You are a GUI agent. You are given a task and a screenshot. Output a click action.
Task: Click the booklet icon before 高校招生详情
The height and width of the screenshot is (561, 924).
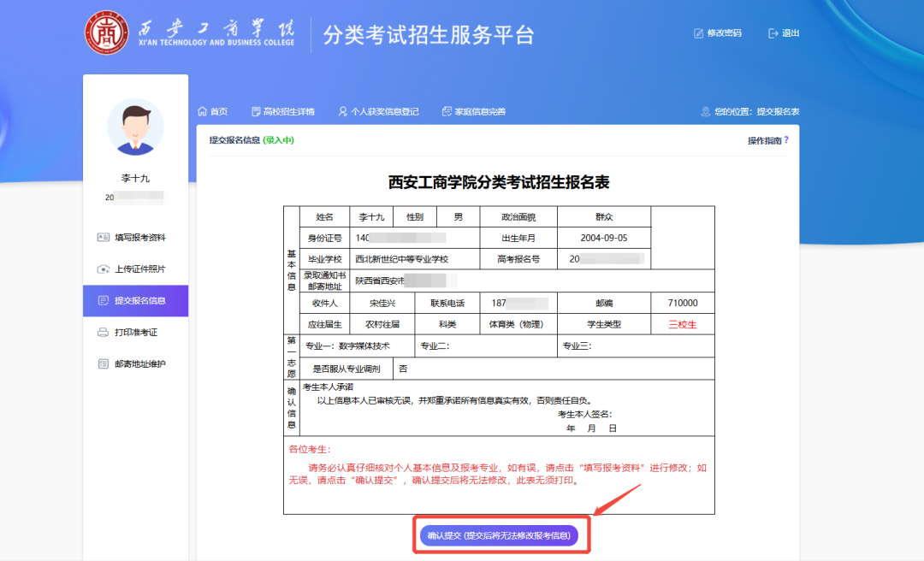point(254,110)
